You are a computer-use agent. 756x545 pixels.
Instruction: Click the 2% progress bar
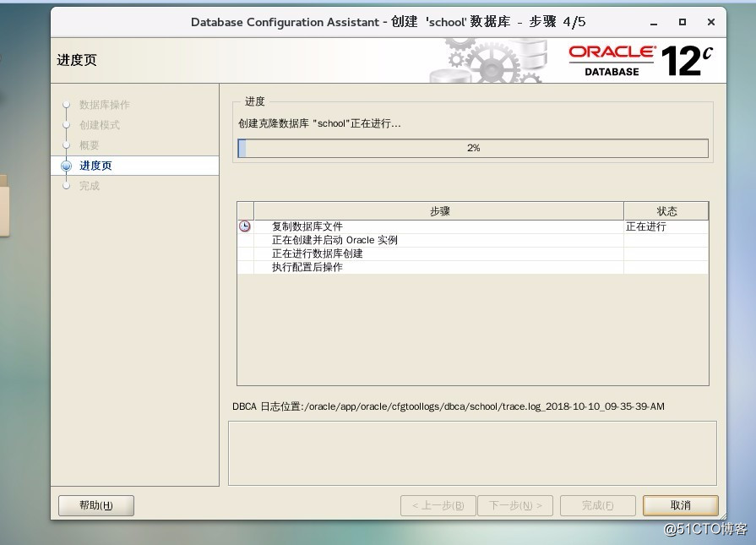pyautogui.click(x=473, y=148)
